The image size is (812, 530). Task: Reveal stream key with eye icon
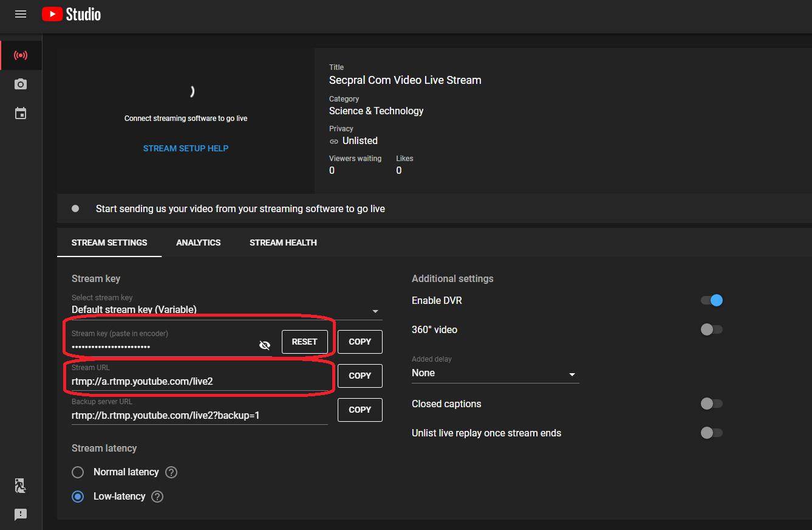[265, 345]
